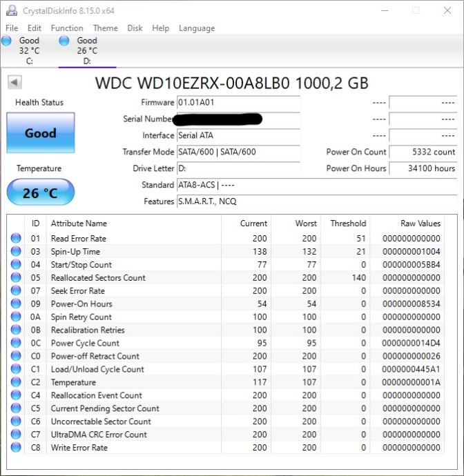Click status orb for Seek Error Rate
Viewport: 464px width, 476px height.
pos(16,290)
